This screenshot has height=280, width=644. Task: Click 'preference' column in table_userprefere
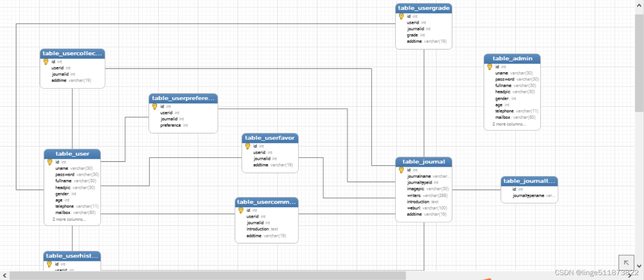point(174,125)
